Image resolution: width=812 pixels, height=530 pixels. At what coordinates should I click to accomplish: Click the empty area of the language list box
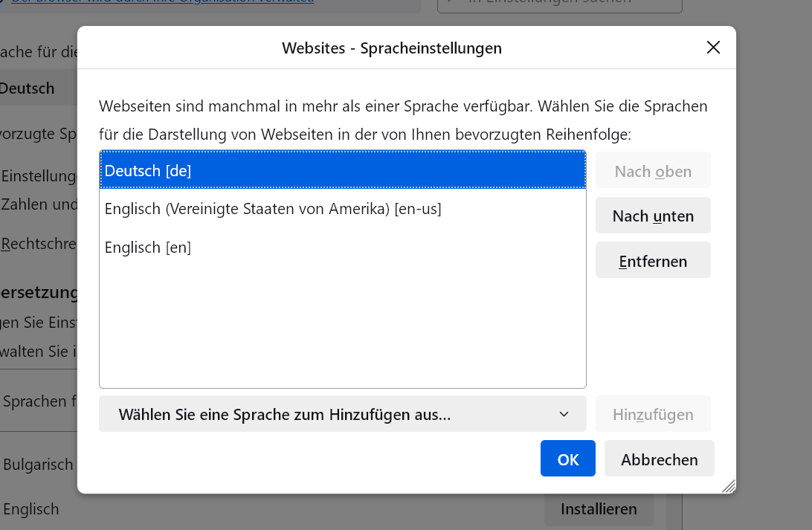click(x=342, y=327)
